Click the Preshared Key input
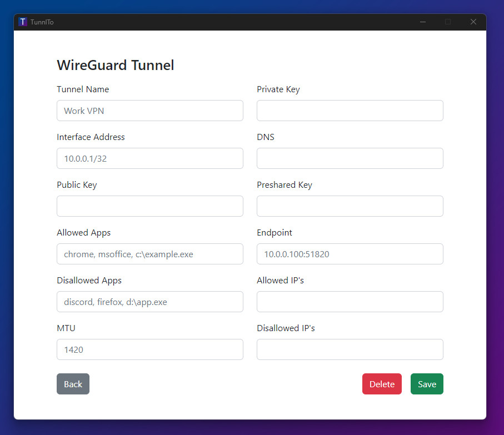The height and width of the screenshot is (435, 504). point(350,206)
